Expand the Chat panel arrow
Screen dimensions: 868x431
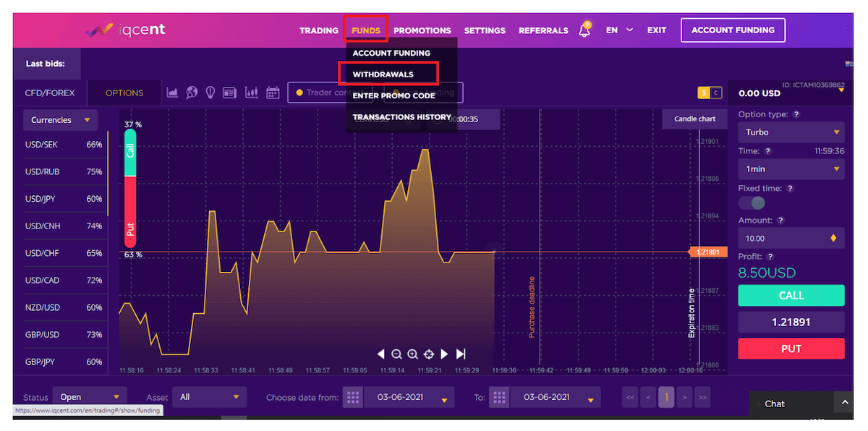(x=843, y=403)
